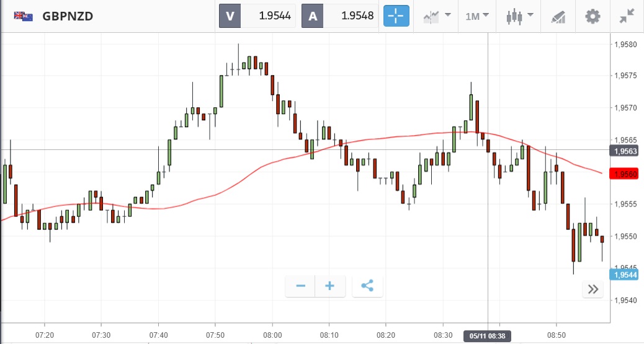Expand the 1M timeframe dropdown

click(x=476, y=16)
